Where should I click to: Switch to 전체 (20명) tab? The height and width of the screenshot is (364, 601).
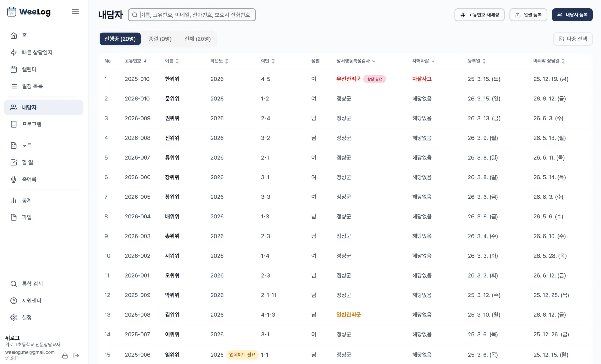198,39
